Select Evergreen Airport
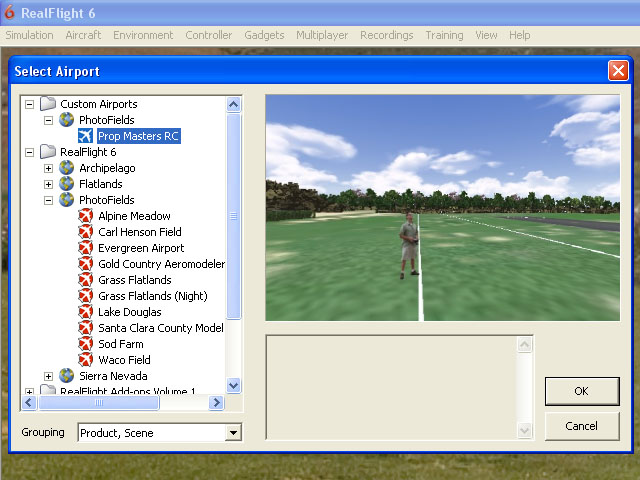640x480 pixels. pos(141,248)
